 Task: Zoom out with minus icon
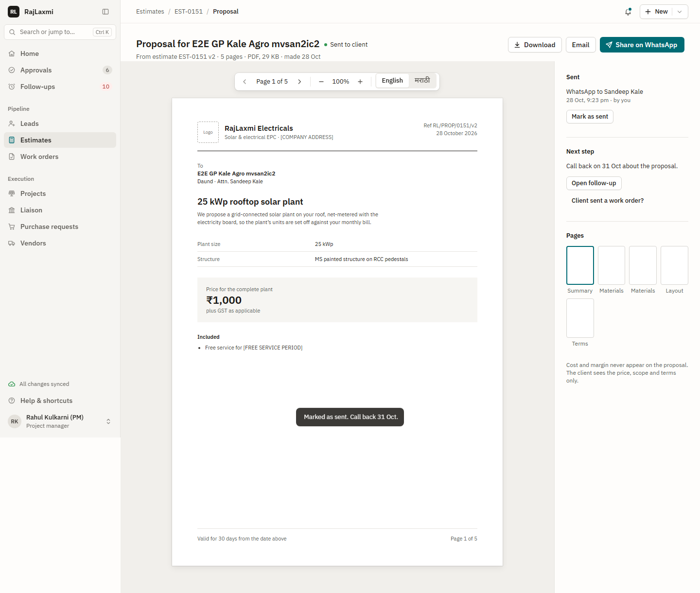321,82
